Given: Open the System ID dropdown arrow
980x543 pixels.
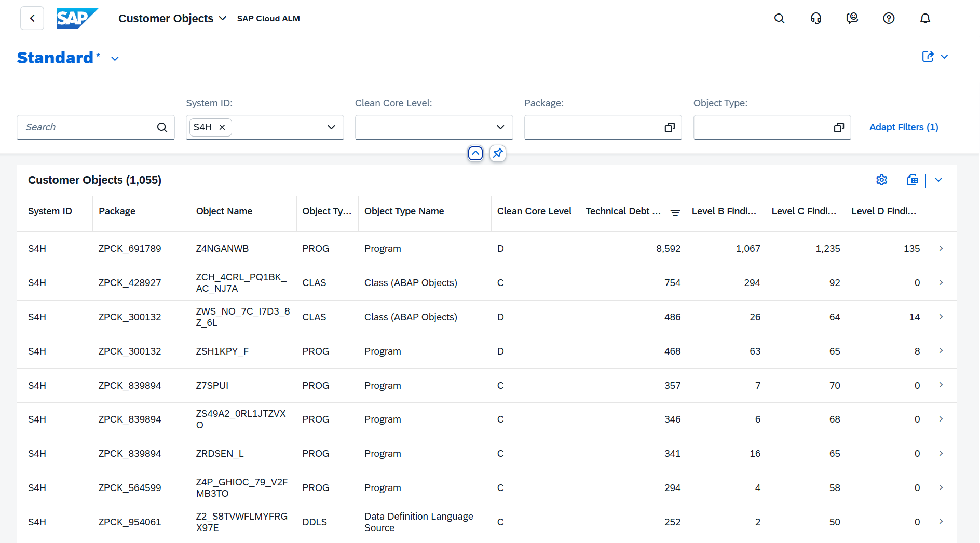Looking at the screenshot, I should click(331, 127).
